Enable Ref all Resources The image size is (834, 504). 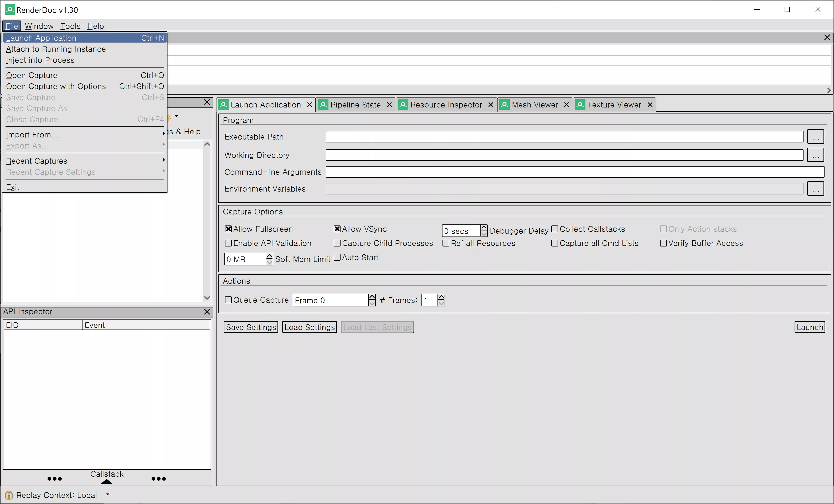(446, 243)
